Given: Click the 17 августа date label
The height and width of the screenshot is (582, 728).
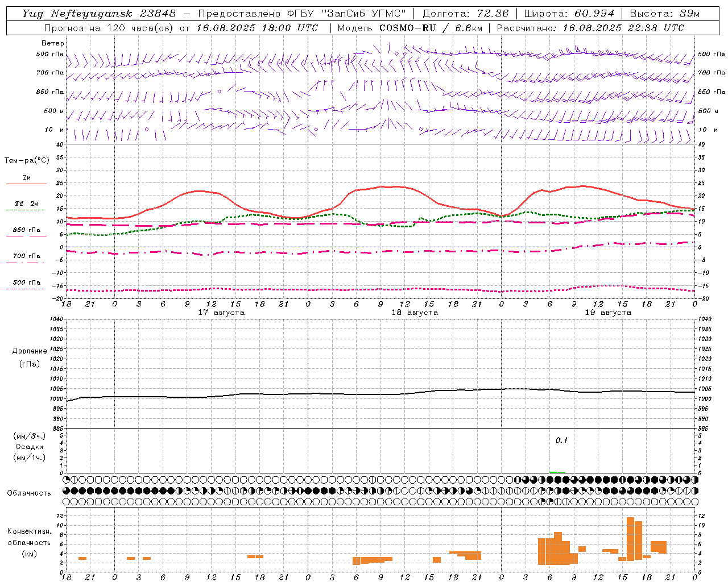Looking at the screenshot, I should 221,313.
